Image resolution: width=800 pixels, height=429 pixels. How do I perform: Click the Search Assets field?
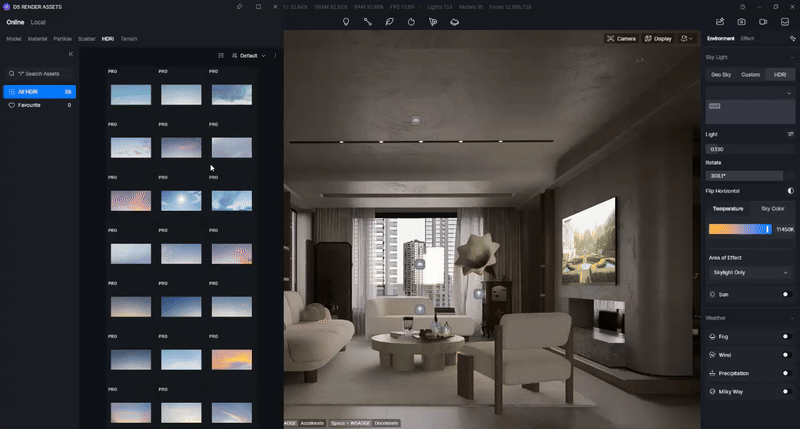40,73
